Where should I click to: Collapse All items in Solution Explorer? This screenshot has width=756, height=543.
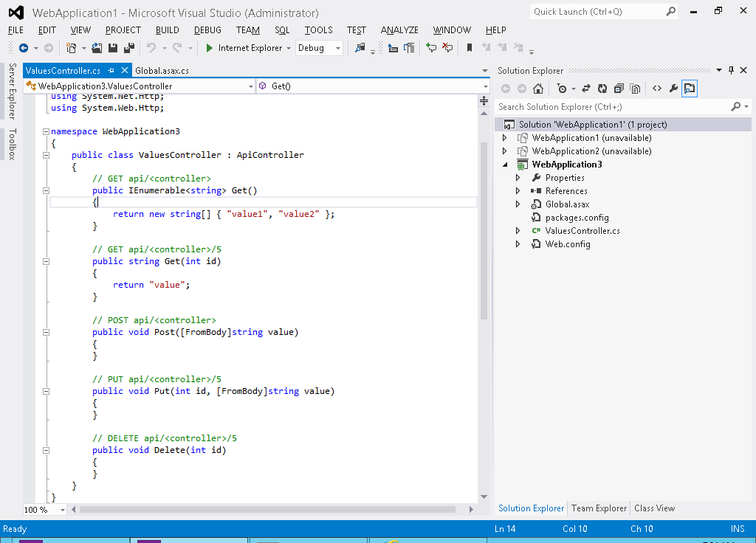tap(619, 88)
